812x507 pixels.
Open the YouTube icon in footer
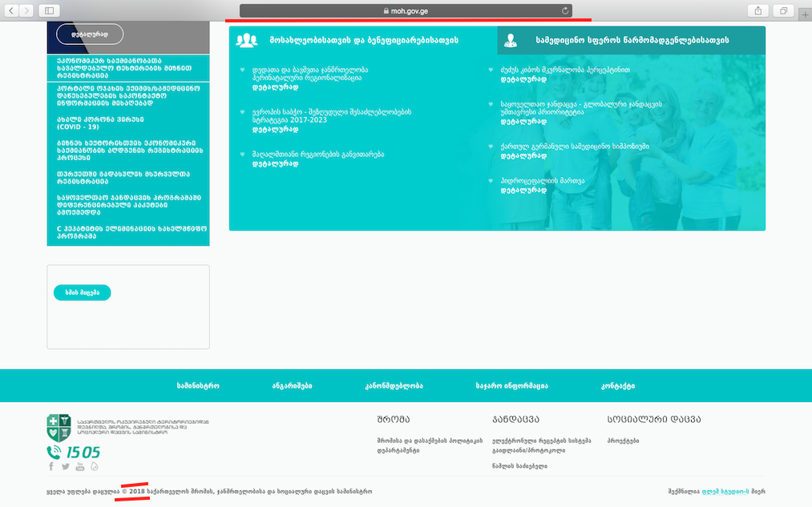[x=80, y=466]
